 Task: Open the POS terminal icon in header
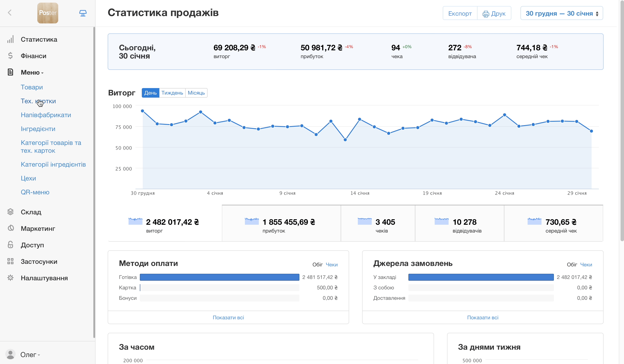tap(83, 13)
